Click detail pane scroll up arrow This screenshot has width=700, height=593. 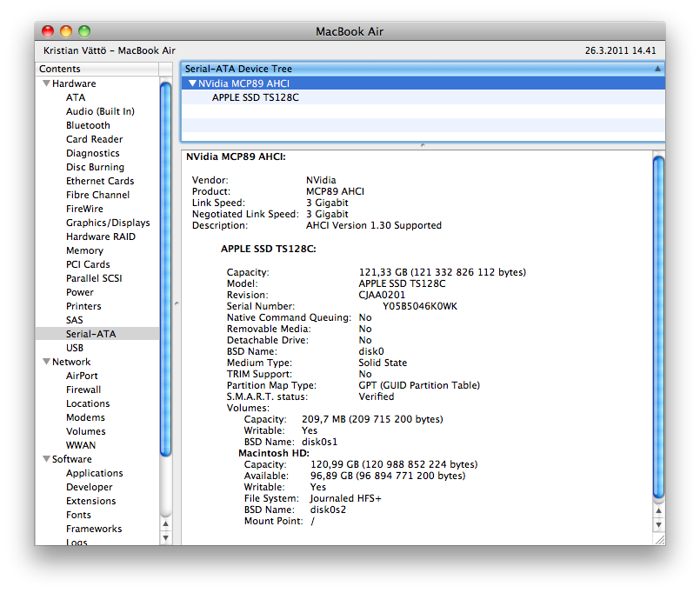(658, 510)
